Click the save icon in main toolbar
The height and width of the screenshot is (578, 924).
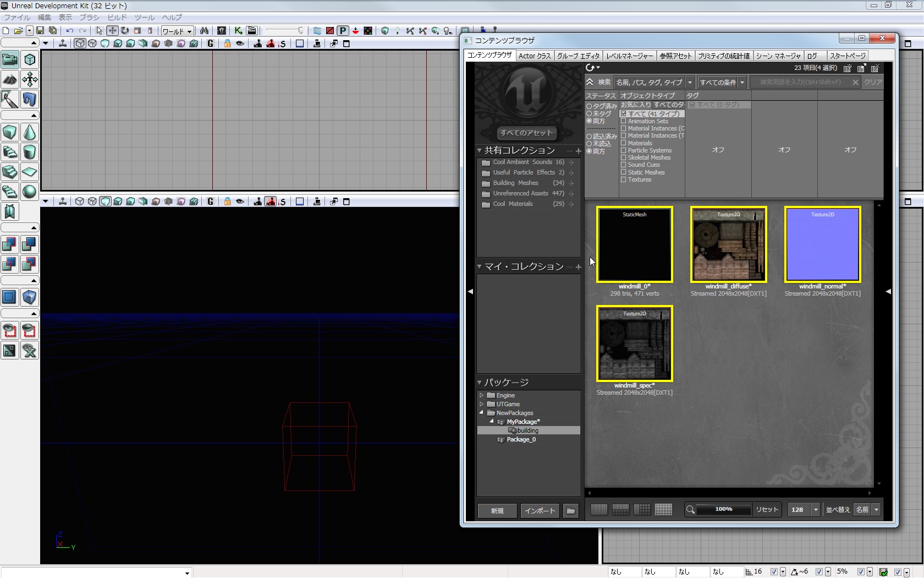40,31
